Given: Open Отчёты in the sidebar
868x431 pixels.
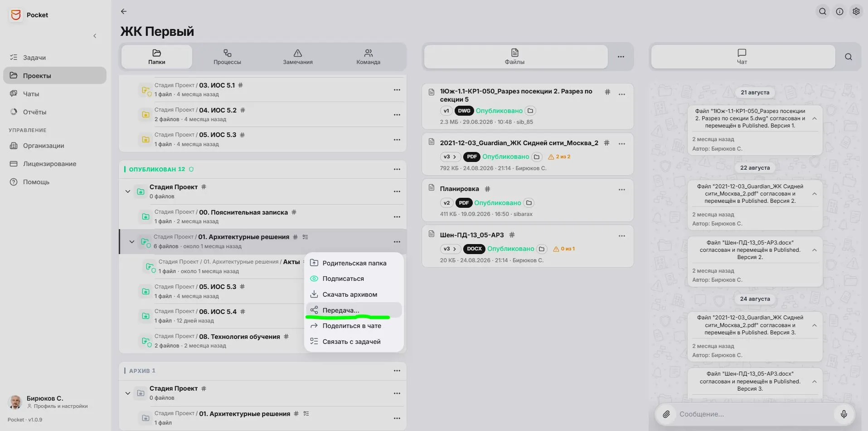Looking at the screenshot, I should pyautogui.click(x=55, y=112).
